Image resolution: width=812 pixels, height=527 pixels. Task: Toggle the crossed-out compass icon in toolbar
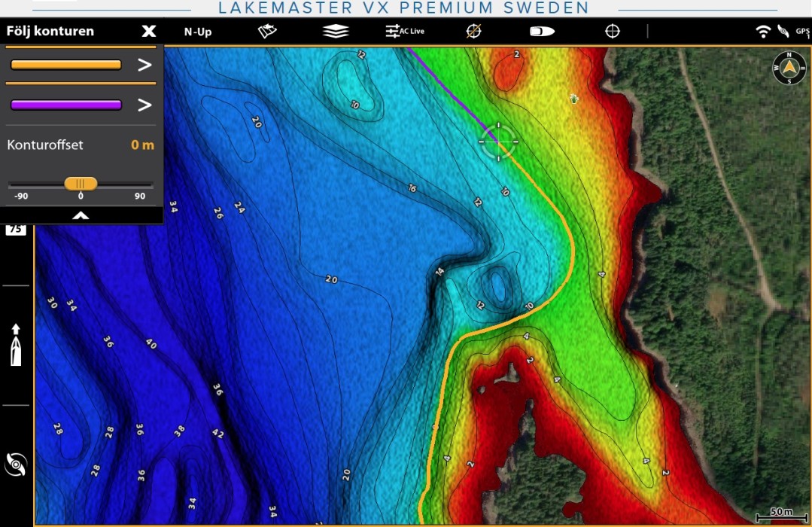point(473,32)
